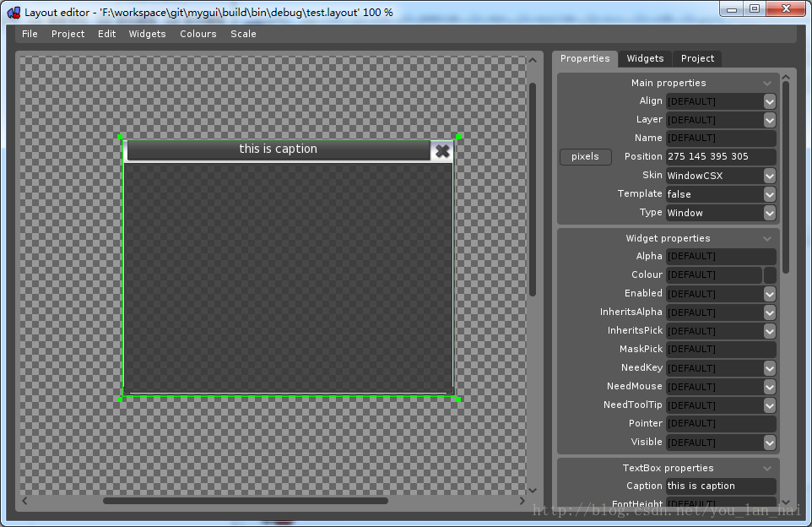Click the canvas scroll up arrow
The width and height of the screenshot is (812, 527).
coord(533,61)
